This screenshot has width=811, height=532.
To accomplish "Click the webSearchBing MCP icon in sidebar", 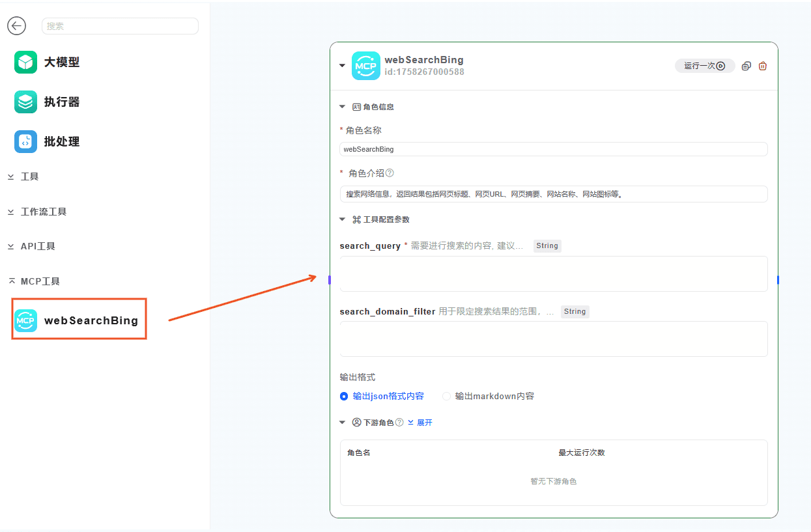I will [26, 320].
